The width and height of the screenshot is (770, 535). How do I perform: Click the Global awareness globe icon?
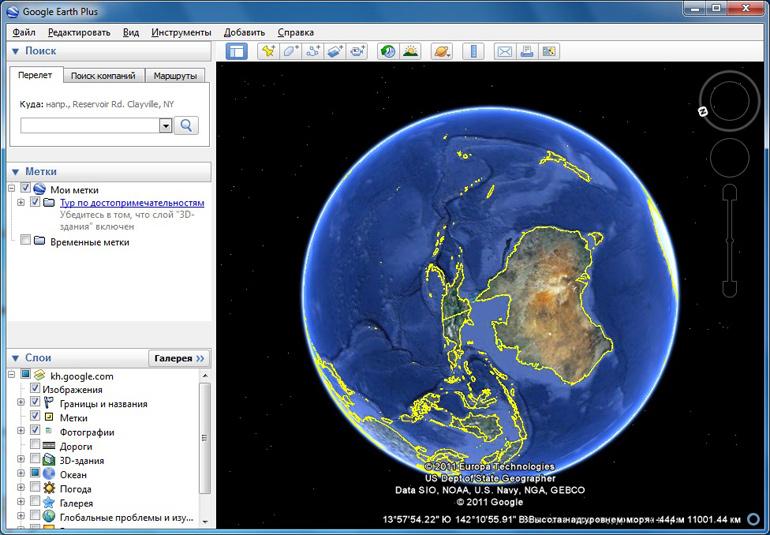(x=49, y=517)
